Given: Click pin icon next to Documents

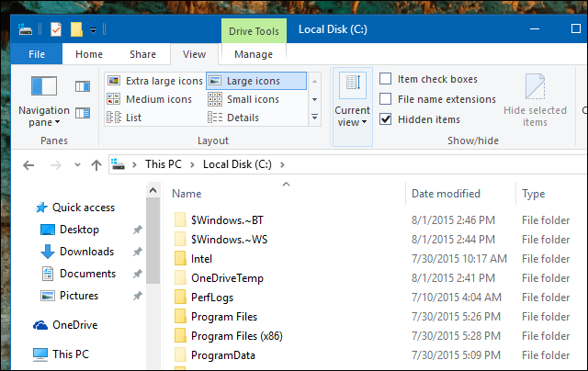Looking at the screenshot, I should click(x=137, y=274).
